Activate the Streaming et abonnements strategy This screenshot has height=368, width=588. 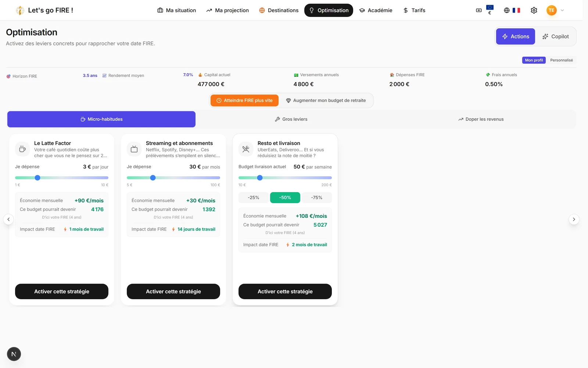tap(173, 291)
